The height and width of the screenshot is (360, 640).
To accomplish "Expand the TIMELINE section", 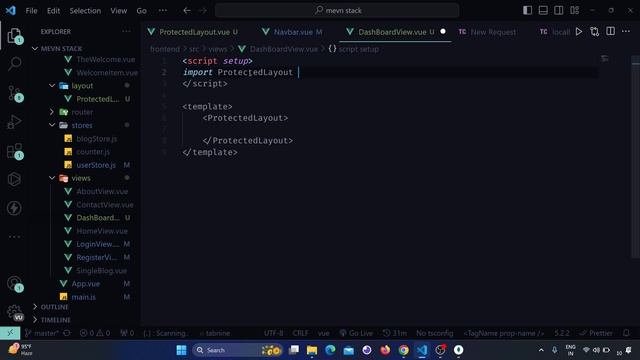I will pos(56,320).
